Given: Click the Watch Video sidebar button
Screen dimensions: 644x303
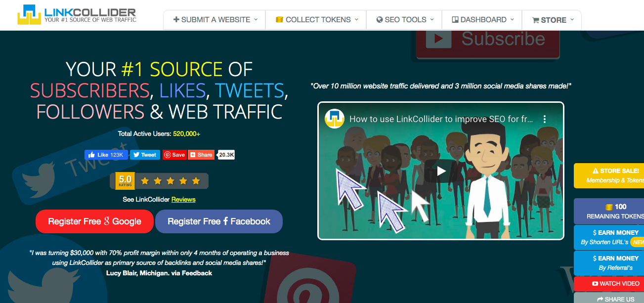Looking at the screenshot, I should (609, 284).
